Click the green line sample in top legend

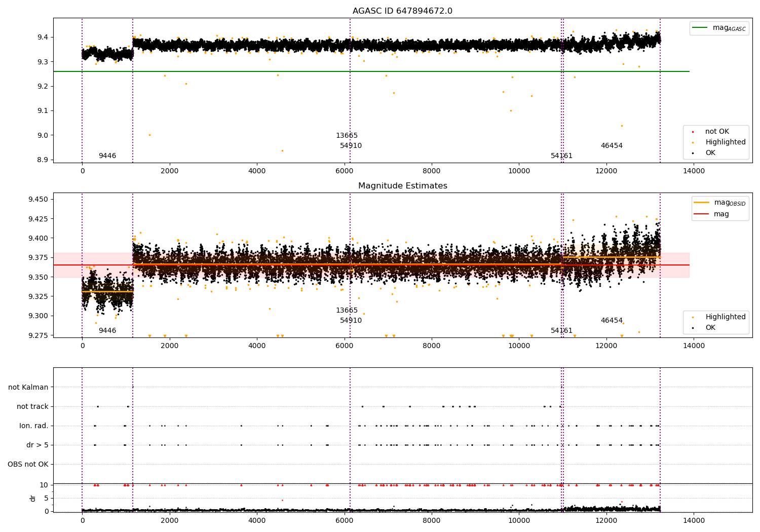click(x=700, y=28)
